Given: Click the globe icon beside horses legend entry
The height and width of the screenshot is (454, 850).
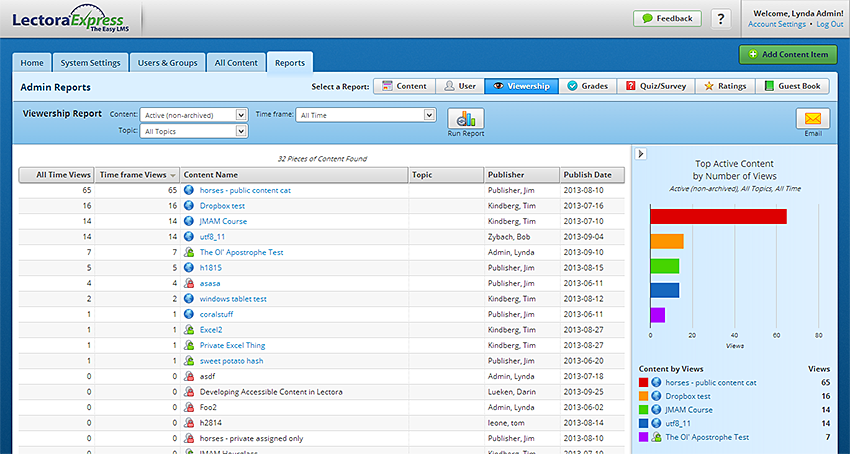Looking at the screenshot, I should click(656, 382).
